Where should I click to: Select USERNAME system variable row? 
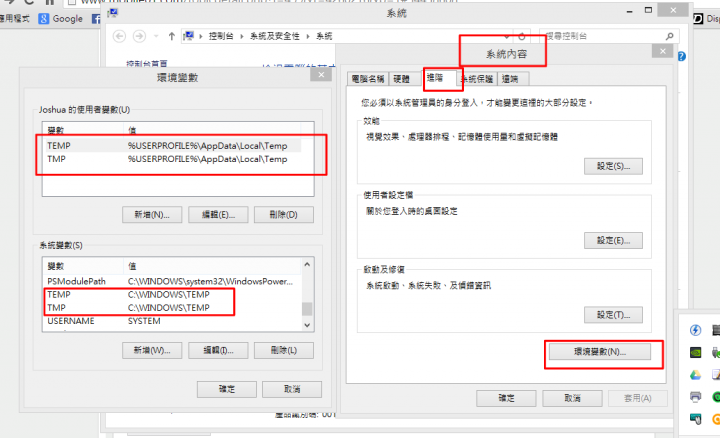pyautogui.click(x=173, y=321)
